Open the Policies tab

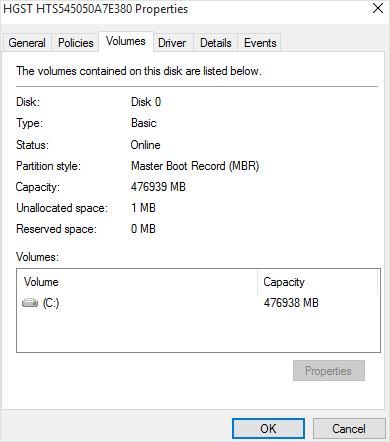tap(75, 43)
